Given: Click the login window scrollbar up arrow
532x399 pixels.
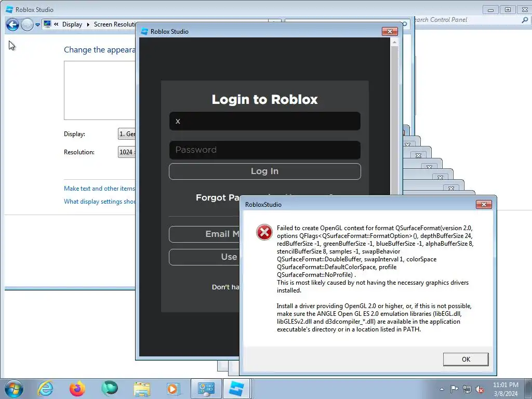Looking at the screenshot, I should pyautogui.click(x=394, y=42).
